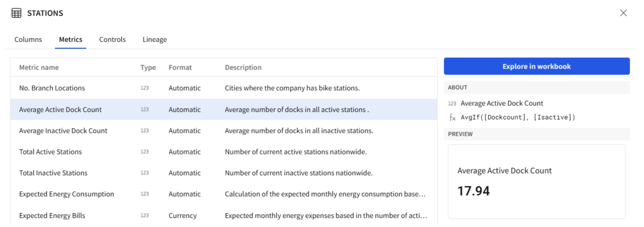Click the table grid icon beside STATIONS
Image resolution: width=644 pixels, height=227 pixels.
click(16, 13)
